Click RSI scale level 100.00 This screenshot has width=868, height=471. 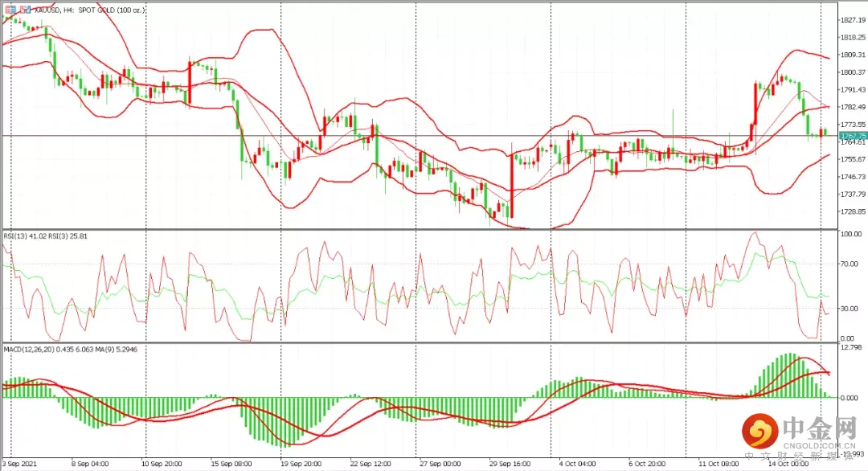tap(851, 234)
